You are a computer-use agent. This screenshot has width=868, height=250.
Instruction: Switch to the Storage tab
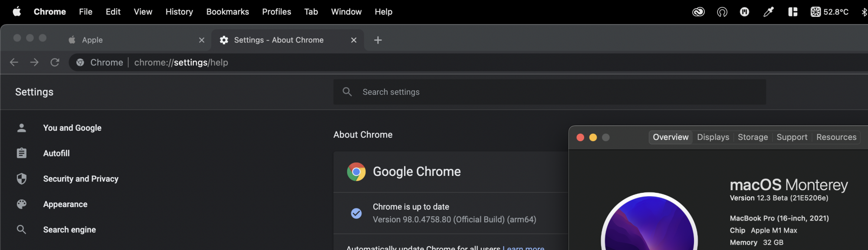point(753,137)
